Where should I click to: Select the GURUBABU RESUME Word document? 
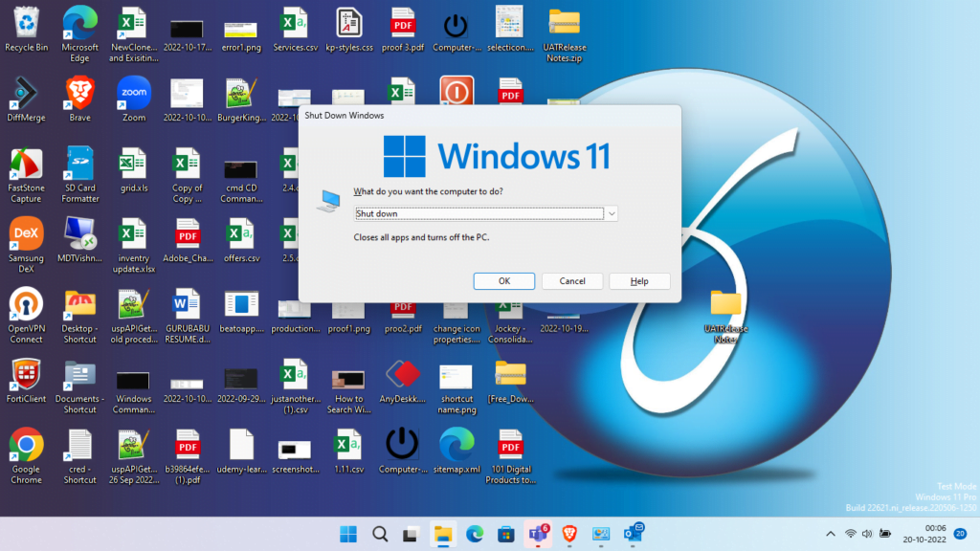click(188, 316)
